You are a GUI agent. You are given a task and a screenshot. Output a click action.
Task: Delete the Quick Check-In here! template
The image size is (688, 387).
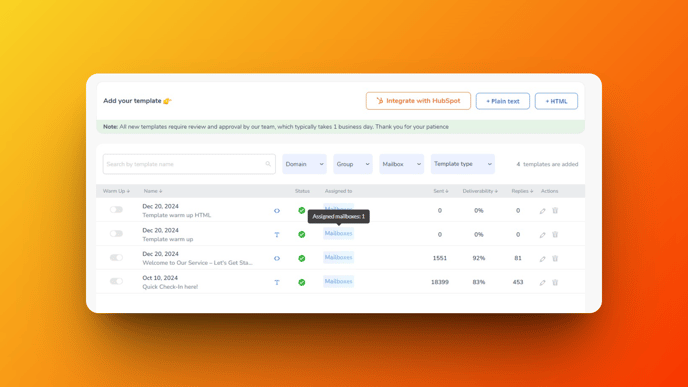pos(555,283)
